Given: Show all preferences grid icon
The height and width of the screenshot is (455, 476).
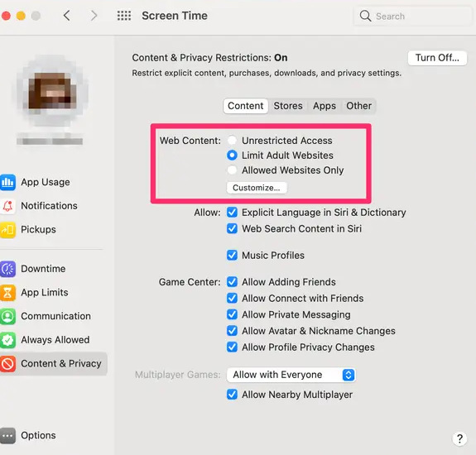Looking at the screenshot, I should tap(124, 16).
